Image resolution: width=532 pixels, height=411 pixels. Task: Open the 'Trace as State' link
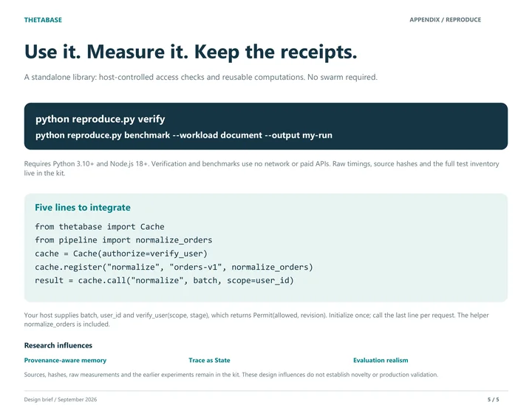pyautogui.click(x=209, y=361)
